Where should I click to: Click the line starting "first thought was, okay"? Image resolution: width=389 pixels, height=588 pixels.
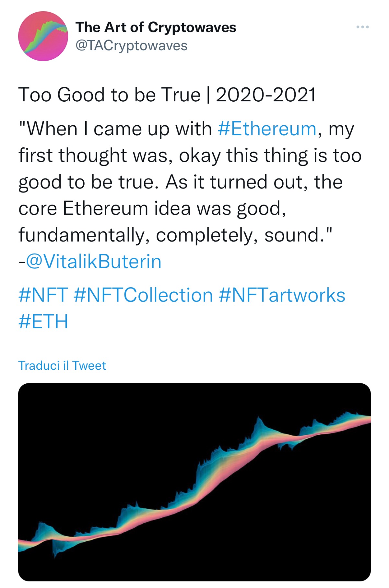tap(190, 155)
